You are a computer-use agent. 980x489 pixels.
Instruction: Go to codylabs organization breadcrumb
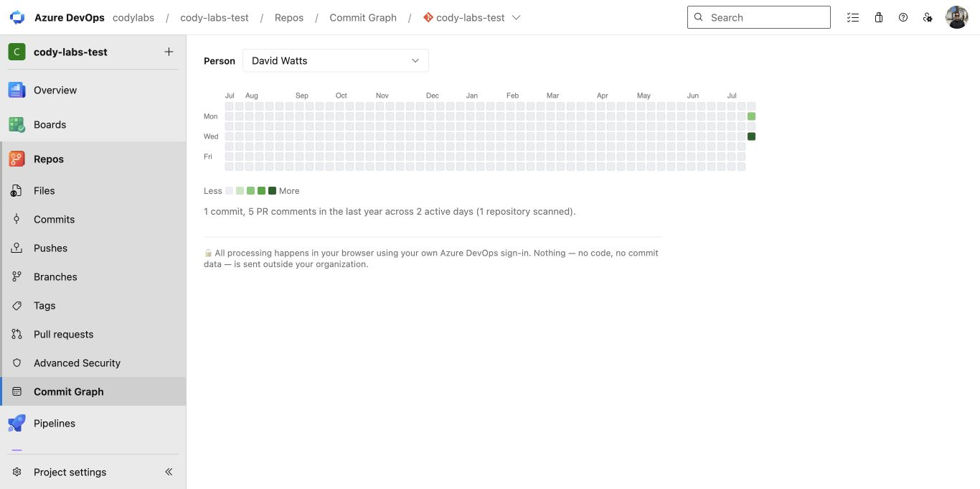pyautogui.click(x=133, y=17)
